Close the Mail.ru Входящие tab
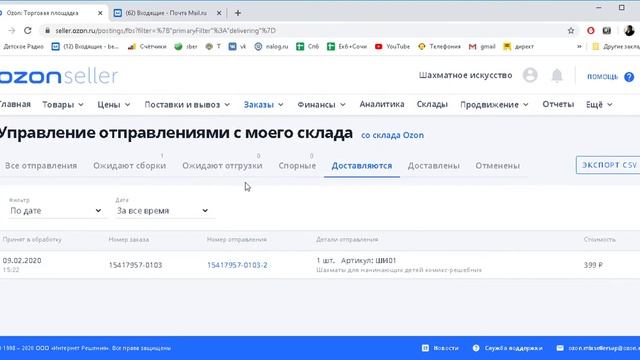Viewport: 640px width, 360px height. tap(219, 13)
